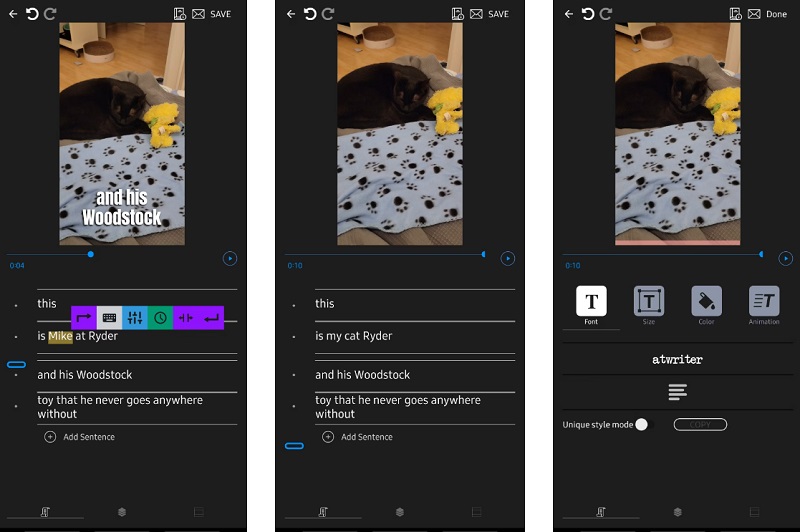Click the timeline slider handle above 0:04
This screenshot has width=800, height=532.
pyautogui.click(x=91, y=254)
